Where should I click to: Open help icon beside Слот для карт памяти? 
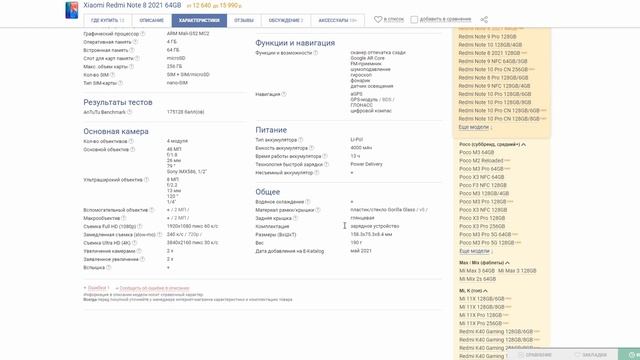pyautogui.click(x=137, y=58)
